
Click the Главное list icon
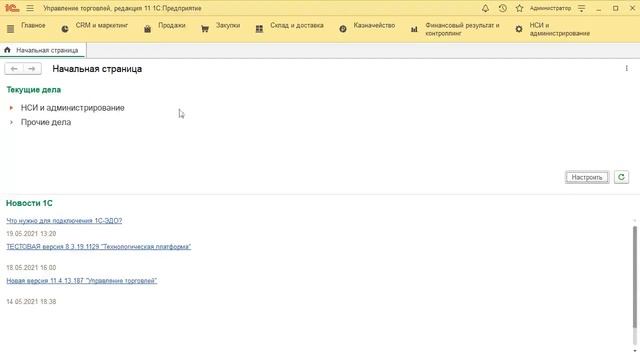pyautogui.click(x=11, y=29)
